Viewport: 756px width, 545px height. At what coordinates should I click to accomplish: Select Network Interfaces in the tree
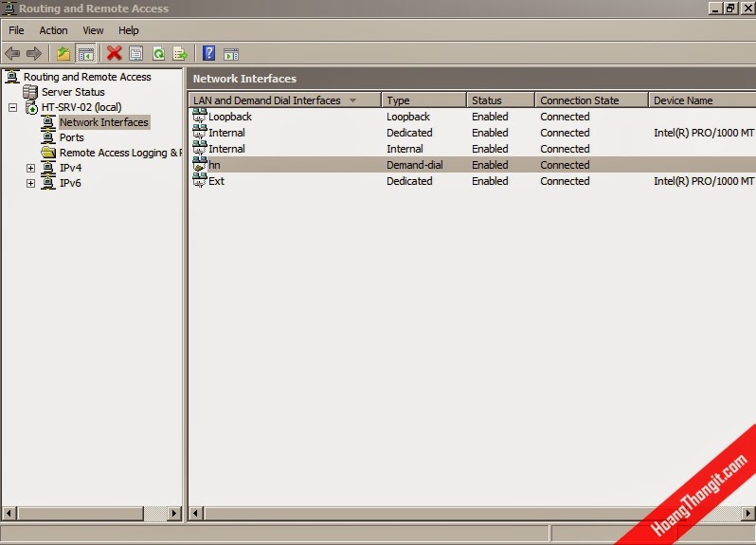point(103,122)
